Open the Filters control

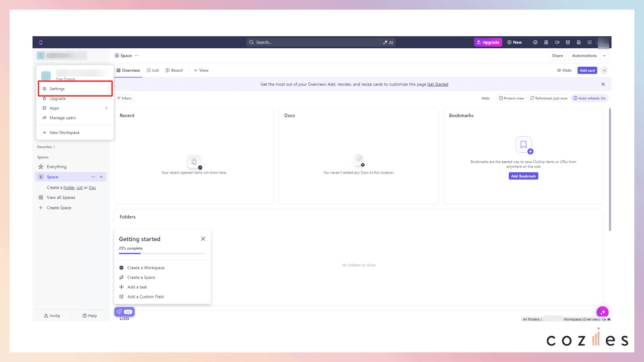[124, 98]
